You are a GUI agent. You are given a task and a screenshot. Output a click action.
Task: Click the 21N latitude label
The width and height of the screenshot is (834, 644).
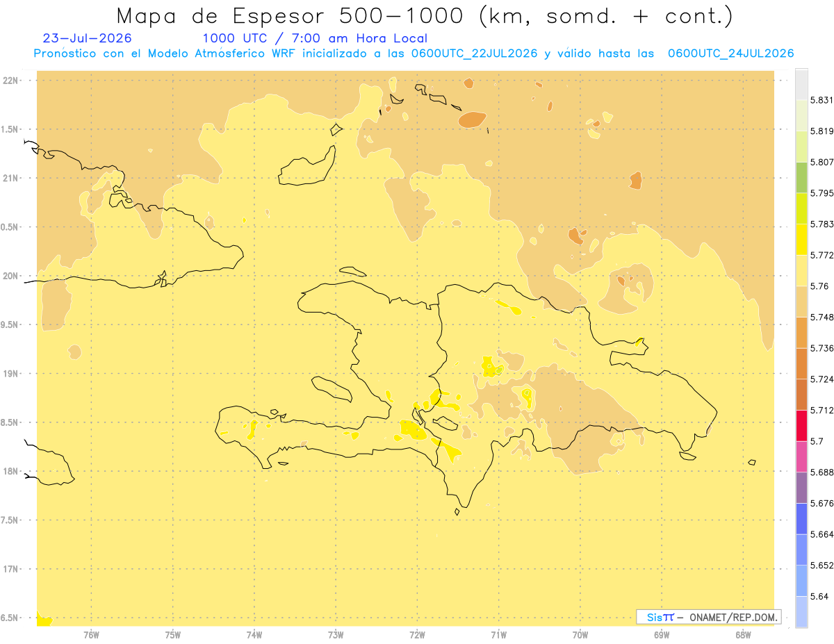pyautogui.click(x=10, y=178)
